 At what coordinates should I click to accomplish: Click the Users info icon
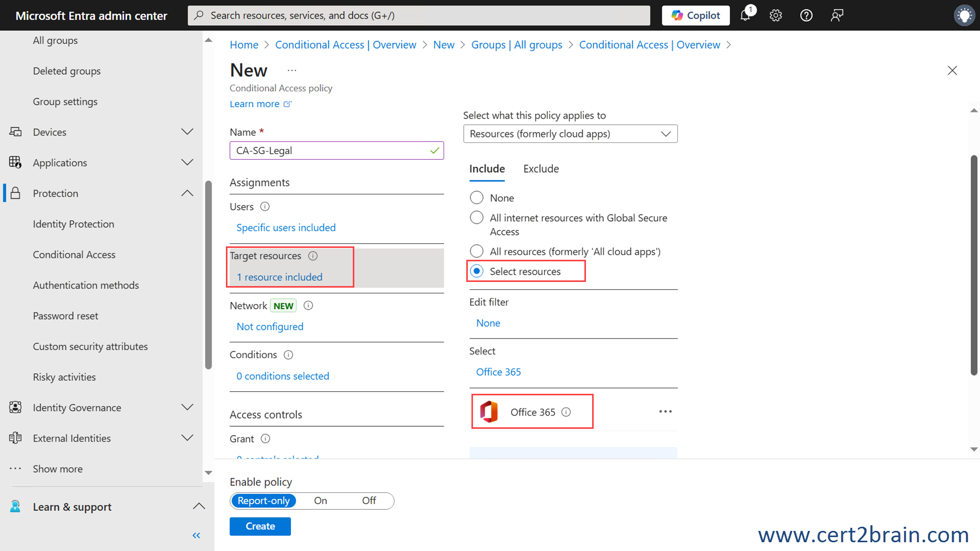pyautogui.click(x=265, y=207)
